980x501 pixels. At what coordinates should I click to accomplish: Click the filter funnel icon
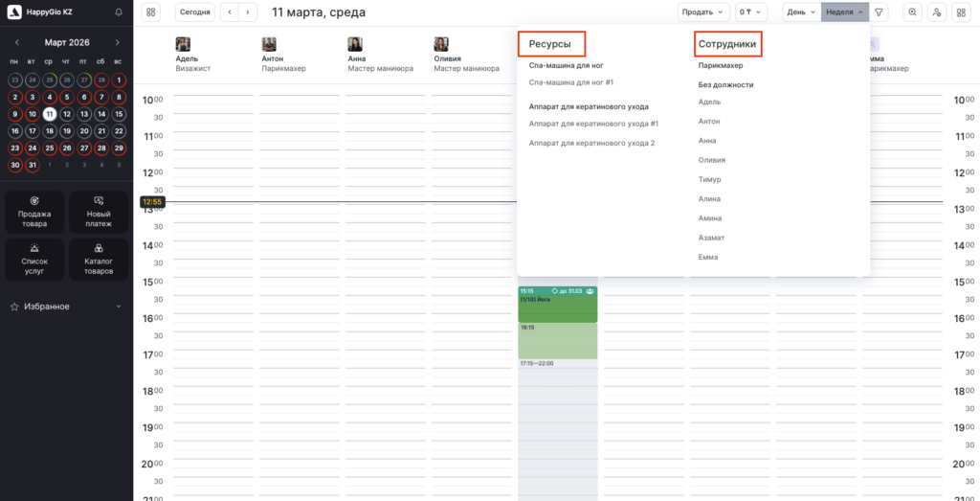coord(879,12)
